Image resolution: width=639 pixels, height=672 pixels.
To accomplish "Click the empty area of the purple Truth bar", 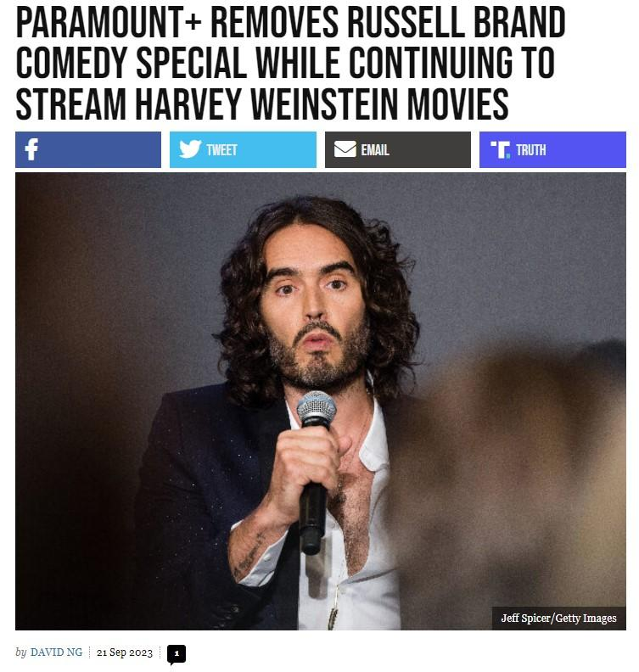I will (586, 149).
